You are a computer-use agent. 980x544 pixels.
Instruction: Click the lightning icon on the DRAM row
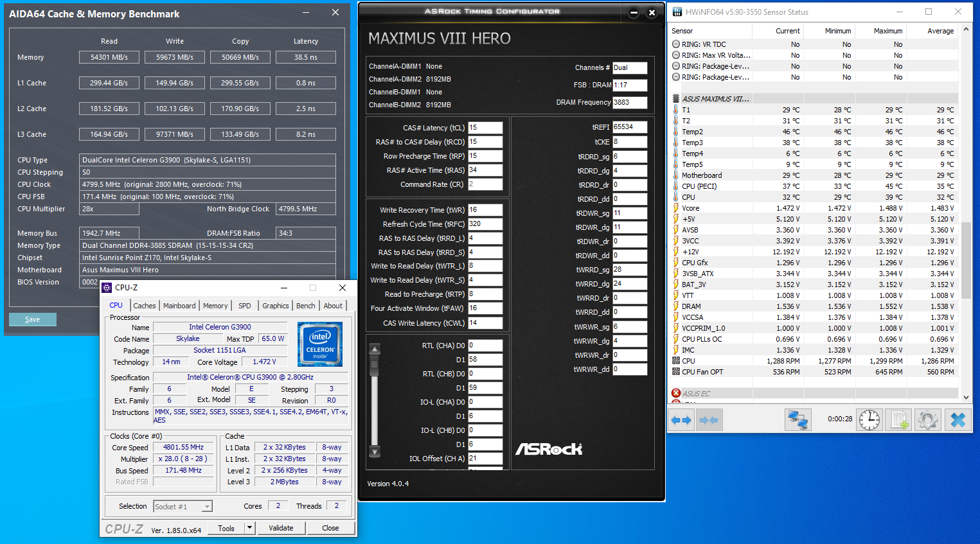point(676,306)
